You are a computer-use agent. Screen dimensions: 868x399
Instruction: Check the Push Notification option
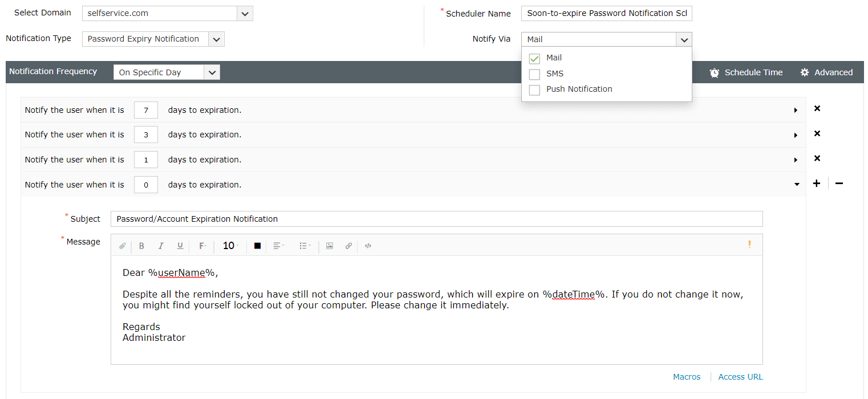tap(534, 89)
